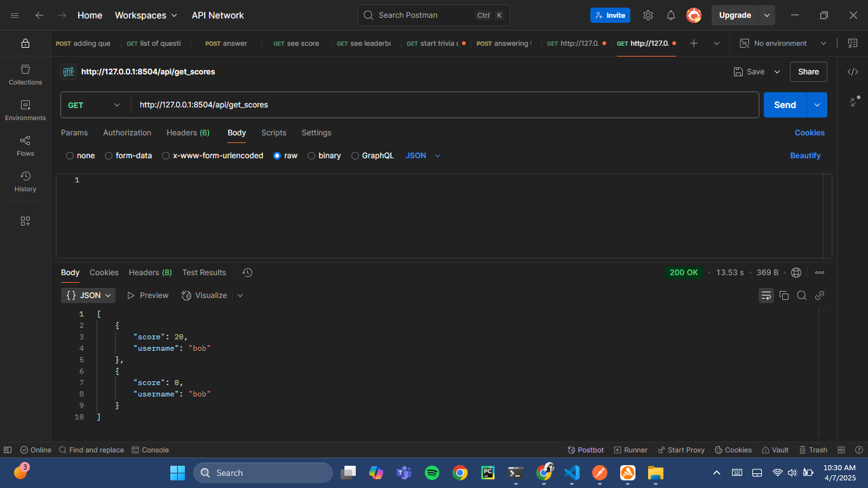Copy the response body

click(x=784, y=295)
